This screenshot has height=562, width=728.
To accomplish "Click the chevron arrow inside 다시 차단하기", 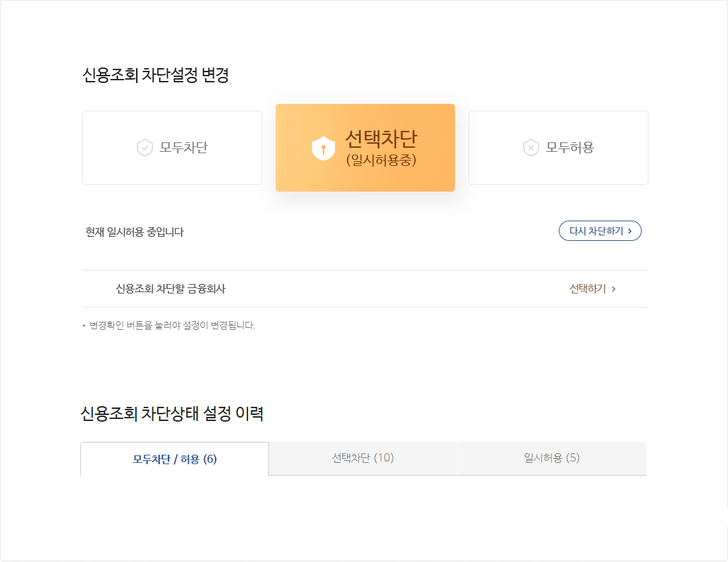I will click(630, 231).
